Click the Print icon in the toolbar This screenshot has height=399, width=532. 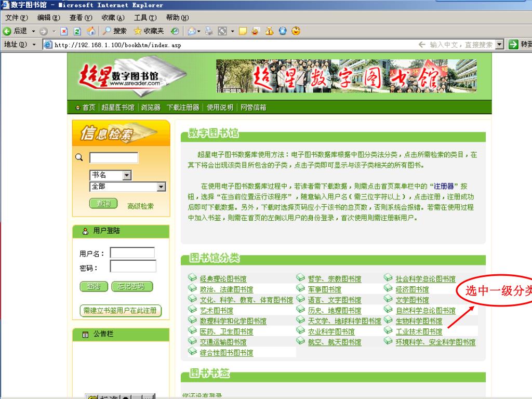[209, 31]
